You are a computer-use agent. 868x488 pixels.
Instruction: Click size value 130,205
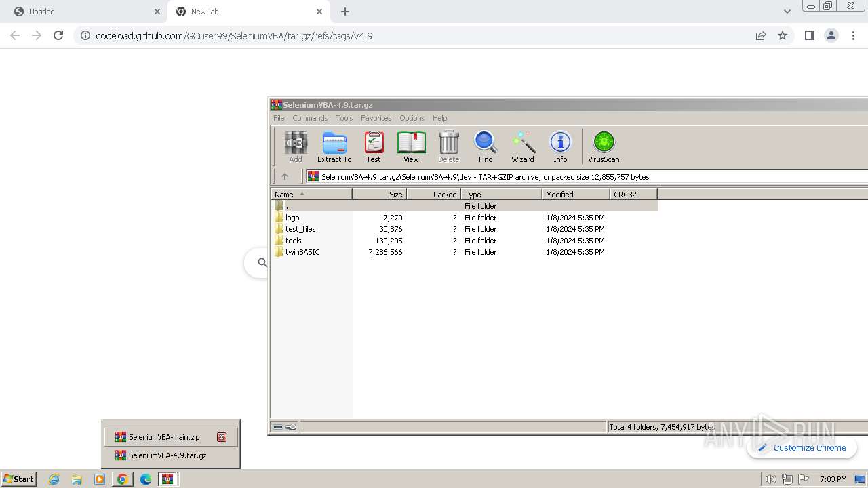pos(389,241)
